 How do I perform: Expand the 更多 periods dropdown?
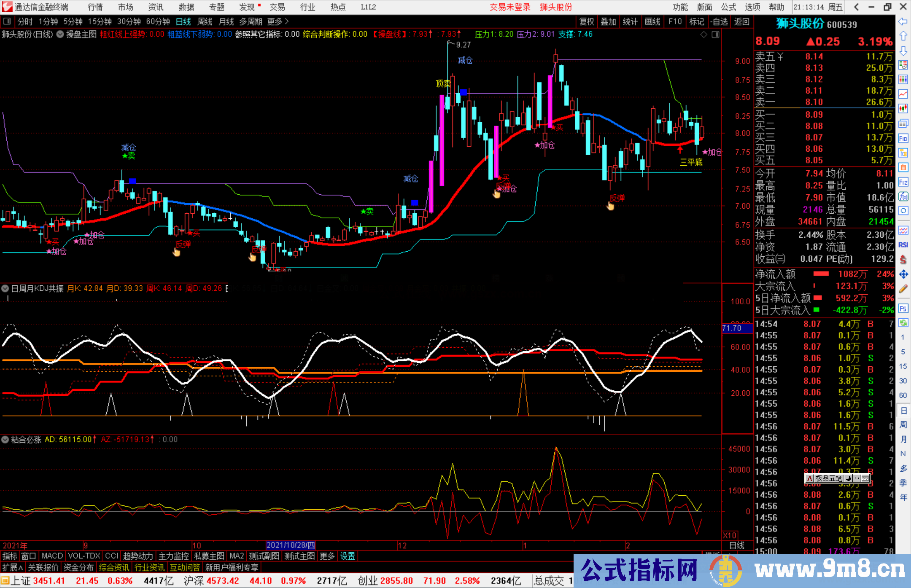tap(278, 21)
